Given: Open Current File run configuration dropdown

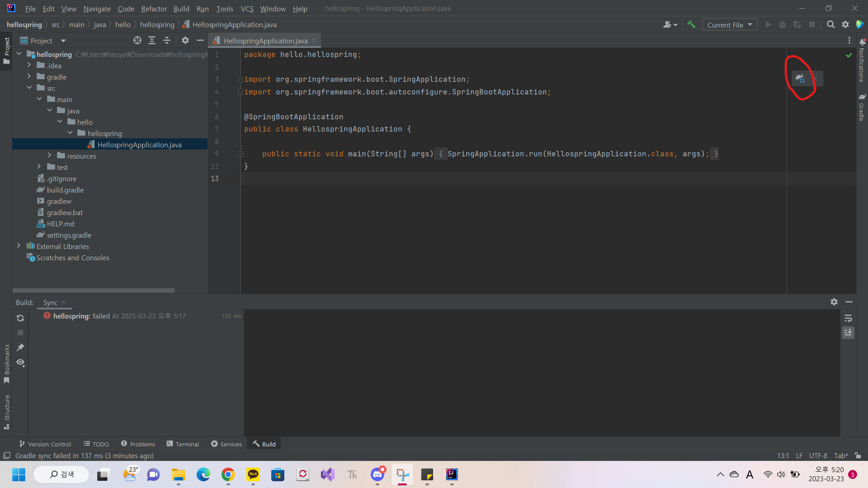Looking at the screenshot, I should pos(730,25).
